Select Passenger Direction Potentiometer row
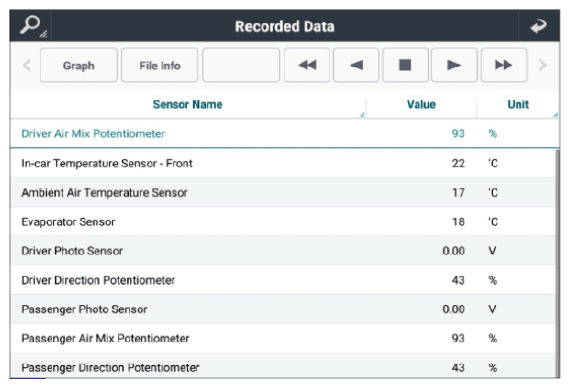Viewport: 570px width, 388px height. click(283, 366)
